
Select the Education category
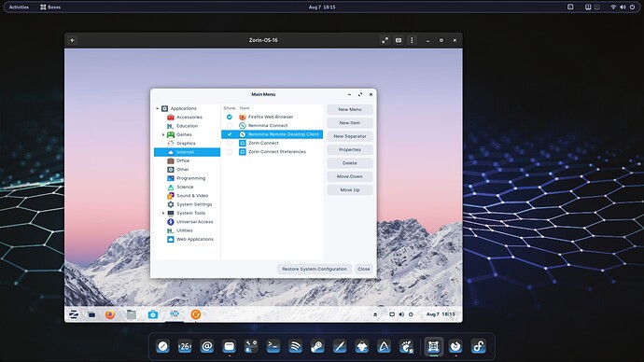click(187, 126)
